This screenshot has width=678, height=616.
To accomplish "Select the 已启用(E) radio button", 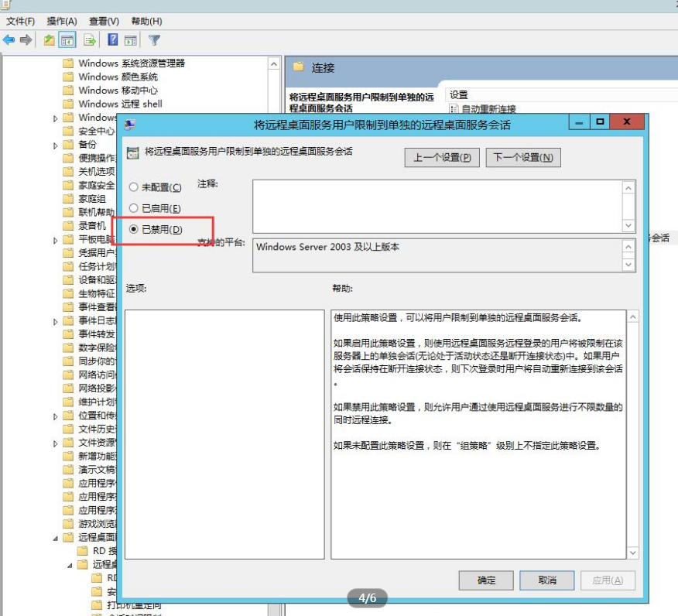I will 134,208.
